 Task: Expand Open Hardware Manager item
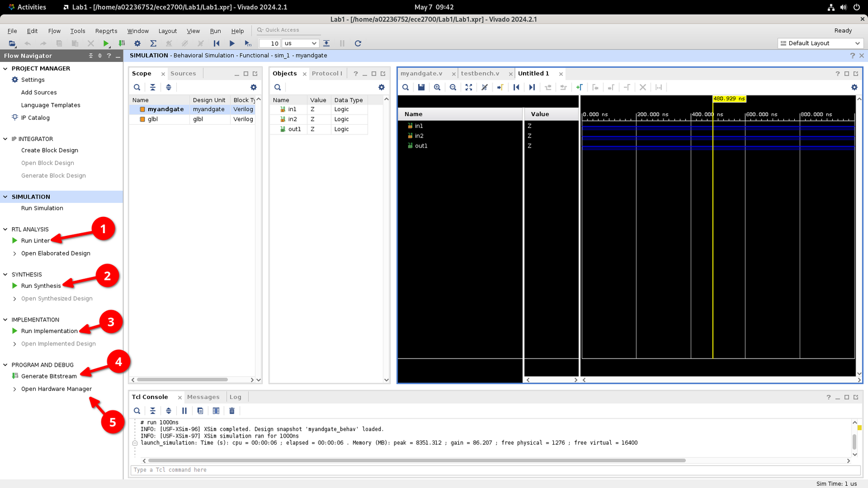[15, 389]
